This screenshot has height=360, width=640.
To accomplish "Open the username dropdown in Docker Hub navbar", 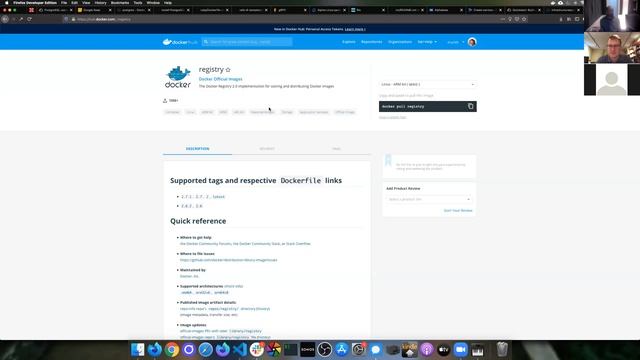I will pyautogui.click(x=456, y=42).
